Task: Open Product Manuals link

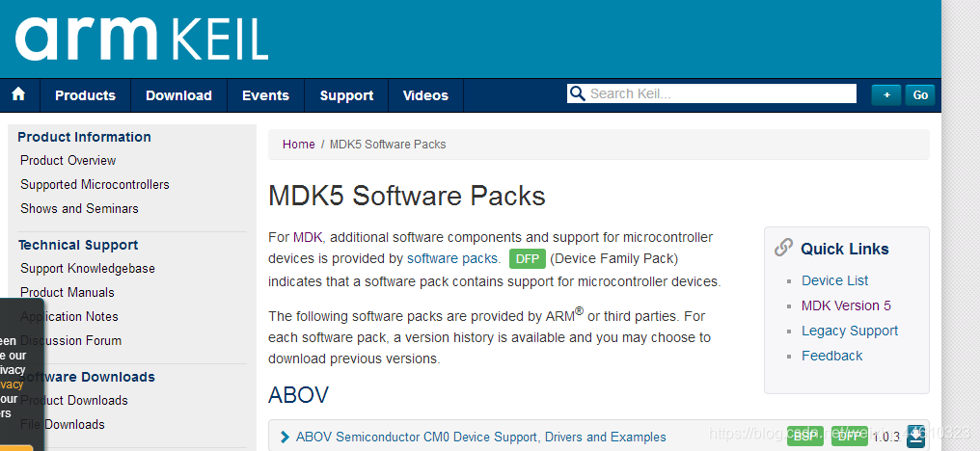Action: pyautogui.click(x=68, y=292)
